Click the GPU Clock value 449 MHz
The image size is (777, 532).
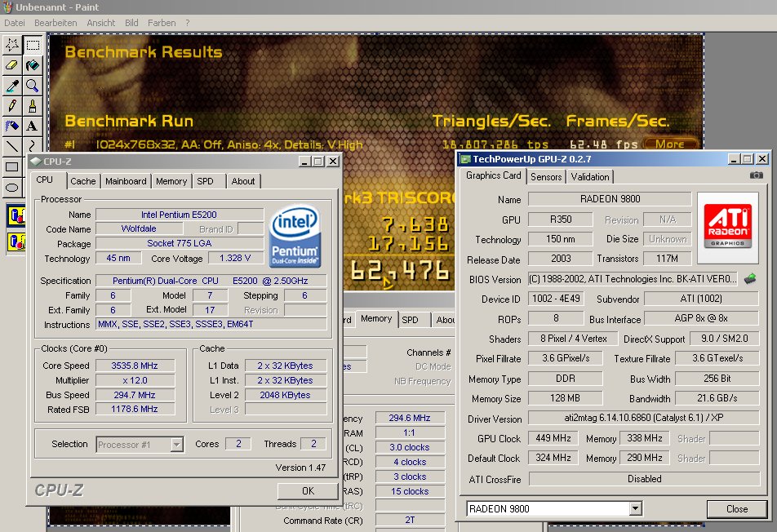(553, 438)
